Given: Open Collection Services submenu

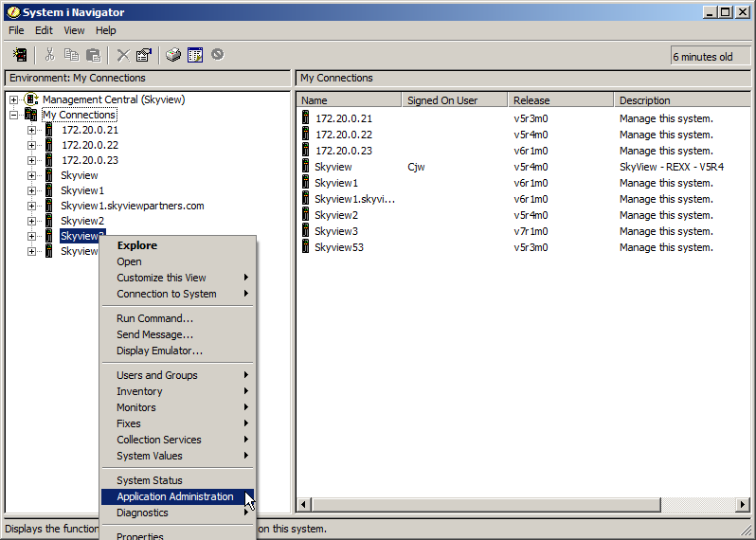Looking at the screenshot, I should [177, 440].
